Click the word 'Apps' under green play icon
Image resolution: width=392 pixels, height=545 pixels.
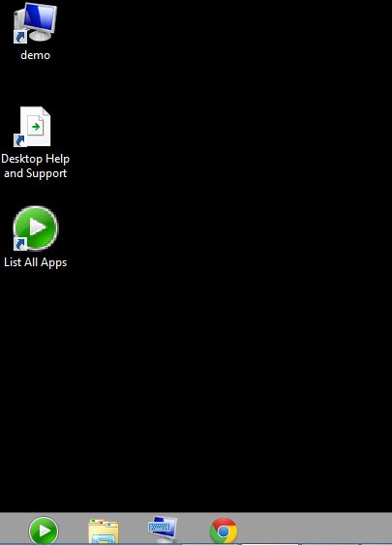coord(54,262)
